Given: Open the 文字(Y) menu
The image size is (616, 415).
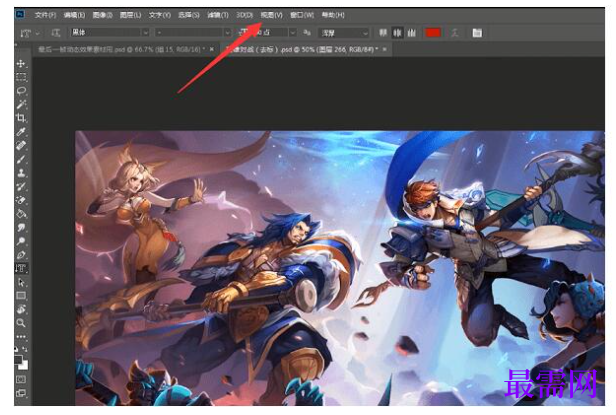Looking at the screenshot, I should point(160,15).
